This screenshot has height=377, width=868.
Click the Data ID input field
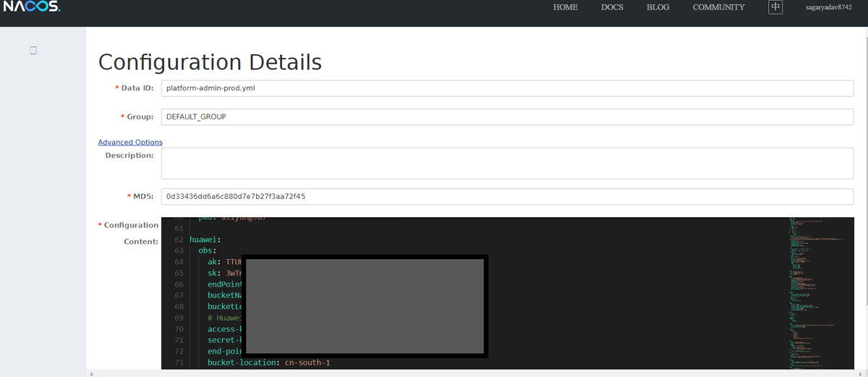pyautogui.click(x=507, y=88)
